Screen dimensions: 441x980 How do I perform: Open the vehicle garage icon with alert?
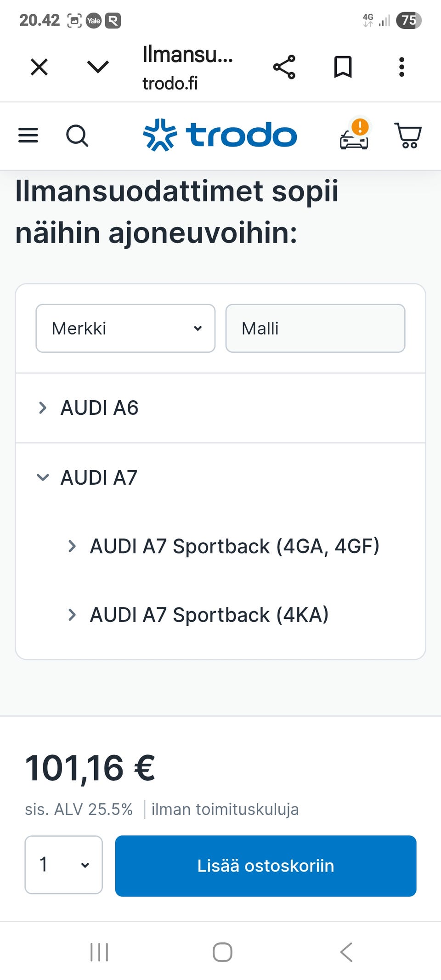354,136
